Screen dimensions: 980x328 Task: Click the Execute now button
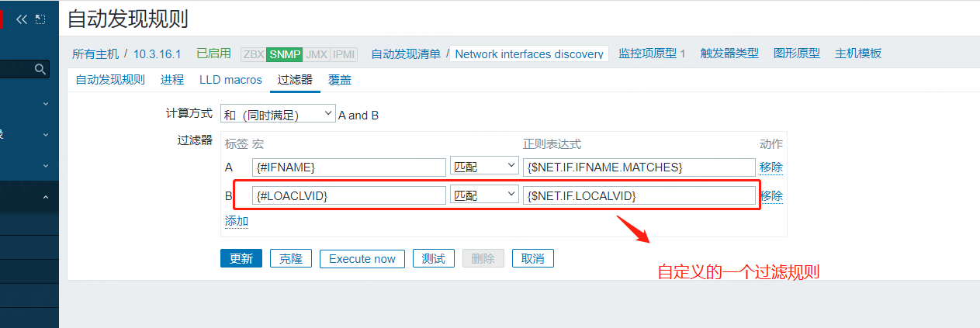(362, 259)
